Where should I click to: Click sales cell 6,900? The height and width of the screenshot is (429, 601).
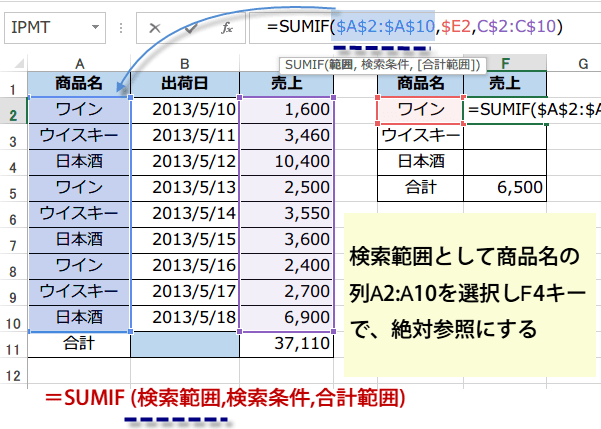click(x=286, y=318)
